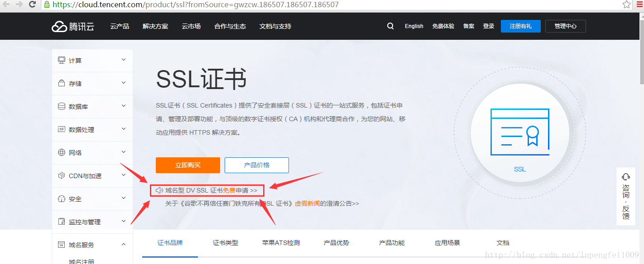
Task: Click the blue 注册有礼 button
Action: [x=521, y=26]
